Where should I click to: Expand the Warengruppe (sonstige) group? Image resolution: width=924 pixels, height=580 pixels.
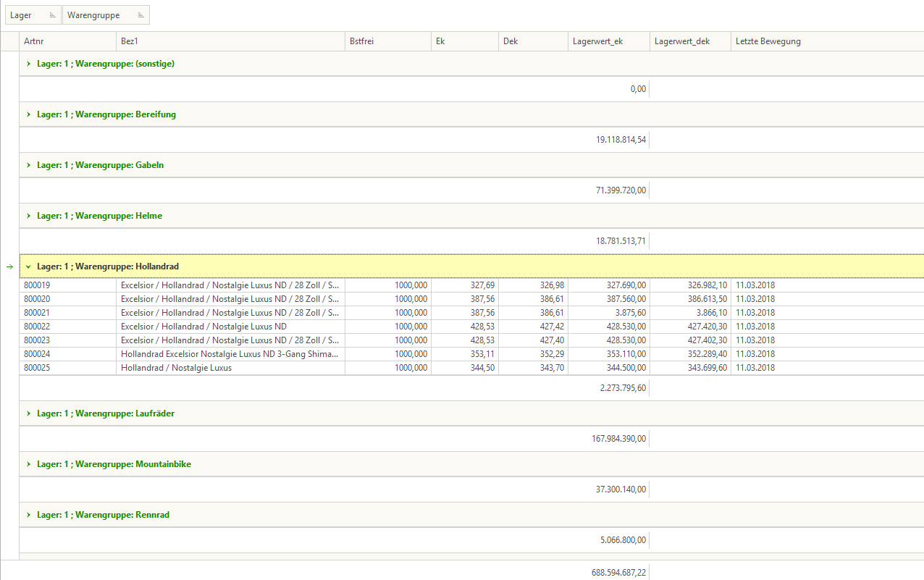coord(28,64)
